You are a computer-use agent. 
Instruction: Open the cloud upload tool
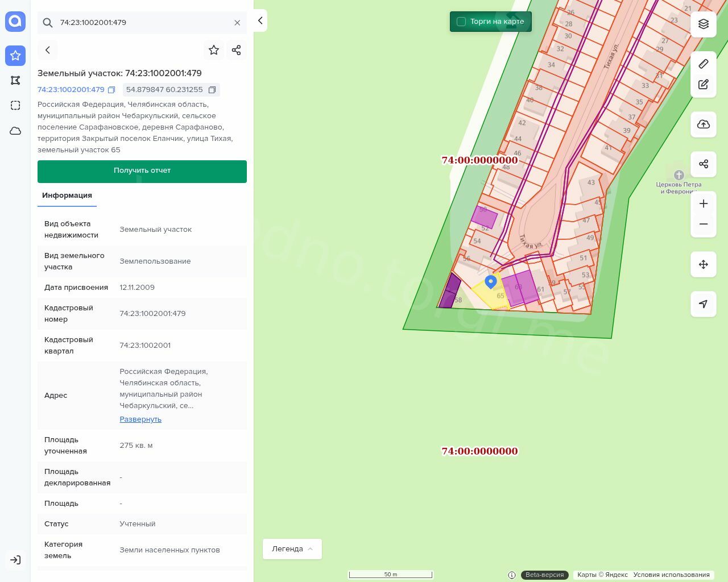pos(704,124)
